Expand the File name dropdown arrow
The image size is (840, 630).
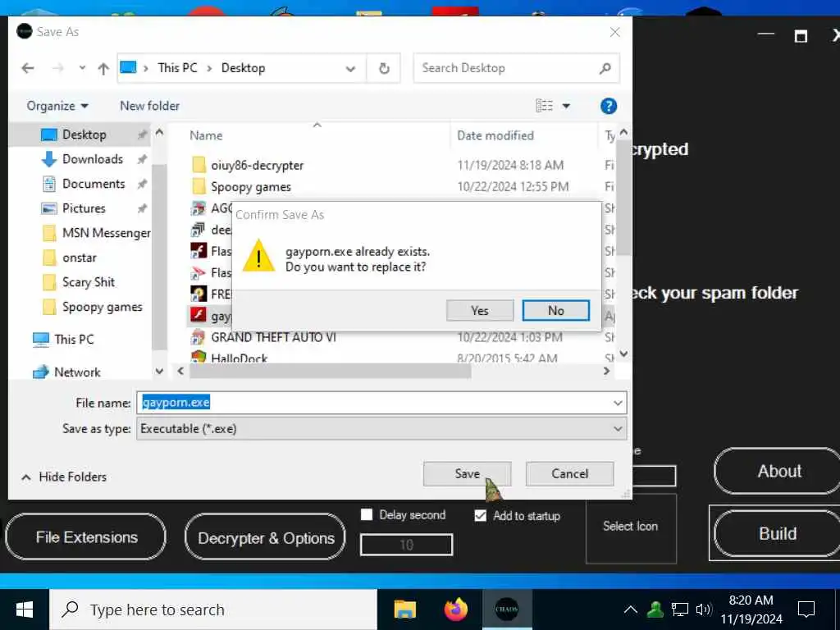618,402
